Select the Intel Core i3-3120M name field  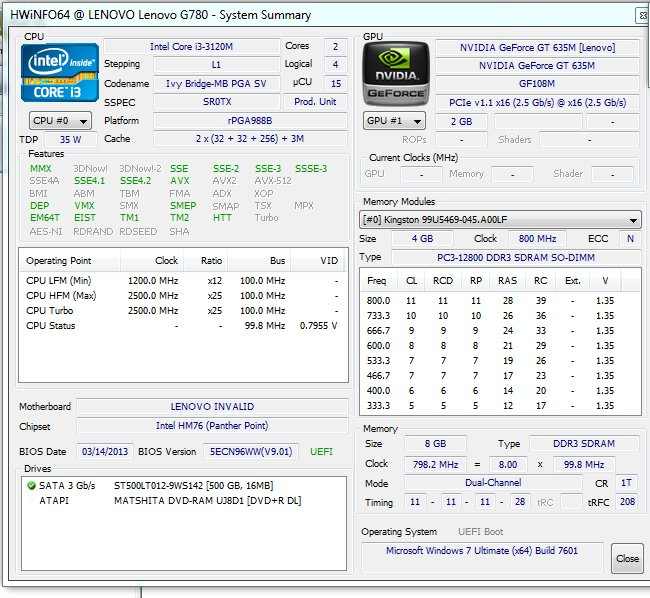click(x=192, y=46)
